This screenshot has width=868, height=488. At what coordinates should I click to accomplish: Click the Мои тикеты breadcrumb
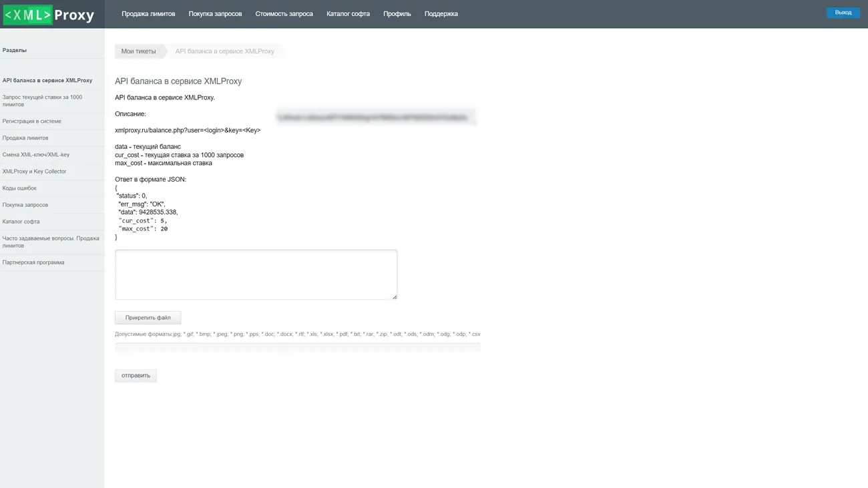tap(138, 51)
